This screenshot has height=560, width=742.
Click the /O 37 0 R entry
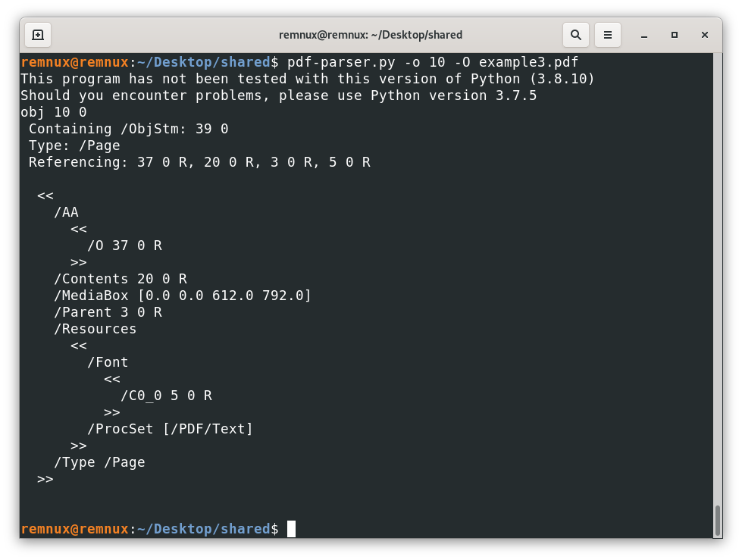point(124,246)
